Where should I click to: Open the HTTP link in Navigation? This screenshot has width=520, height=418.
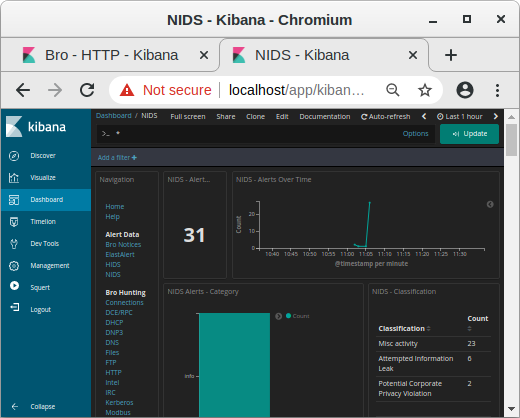pos(113,373)
